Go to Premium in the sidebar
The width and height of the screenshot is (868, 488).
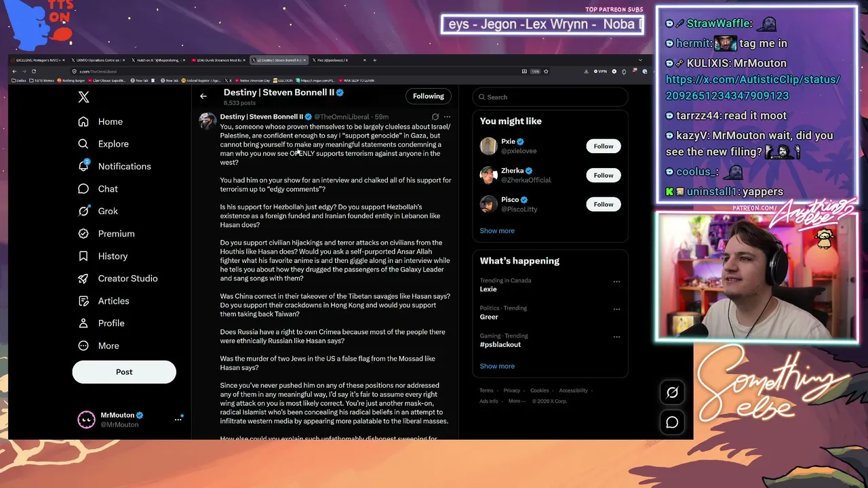point(106,233)
